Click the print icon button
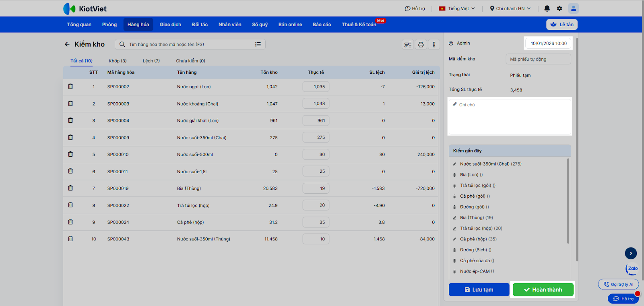The width and height of the screenshot is (644, 306). pyautogui.click(x=421, y=45)
